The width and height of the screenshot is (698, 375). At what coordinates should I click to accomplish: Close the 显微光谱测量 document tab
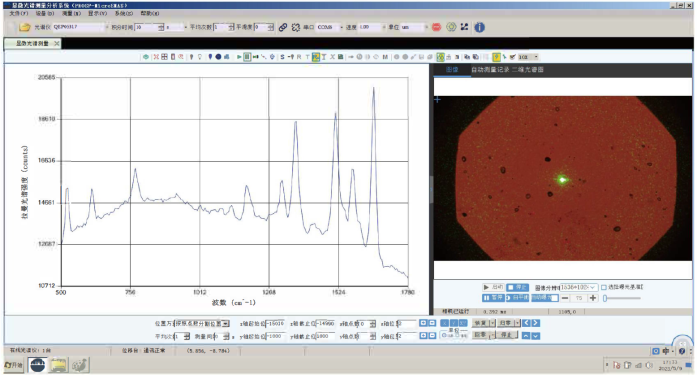tap(57, 43)
